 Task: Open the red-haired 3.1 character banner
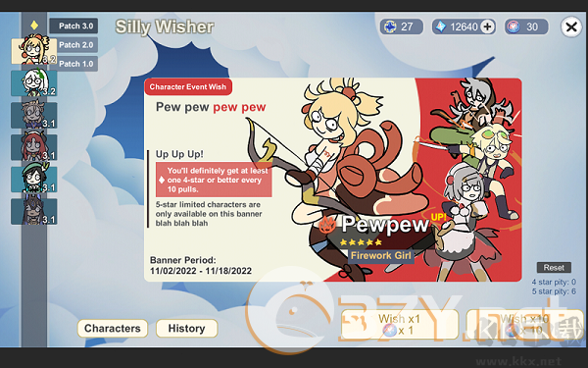coord(33,147)
